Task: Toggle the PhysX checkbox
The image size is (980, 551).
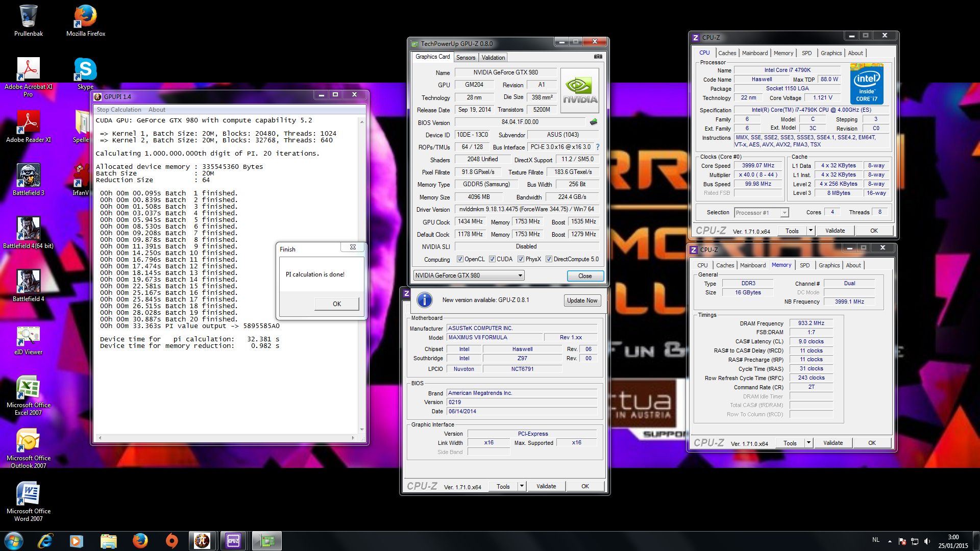Action: (521, 259)
